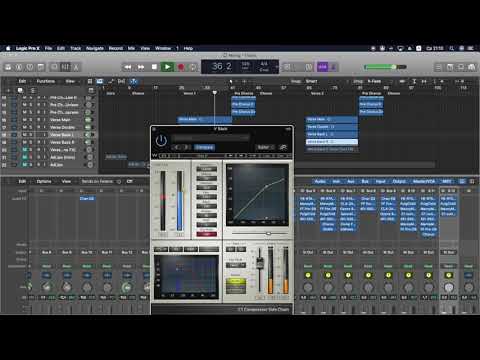Image resolution: width=480 pixels, height=360 pixels.
Task: Click the 36 2 position display
Action: pos(221,66)
